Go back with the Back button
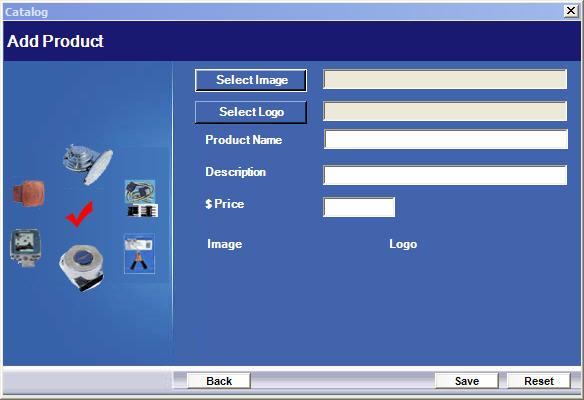This screenshot has height=400, width=584. [x=219, y=381]
